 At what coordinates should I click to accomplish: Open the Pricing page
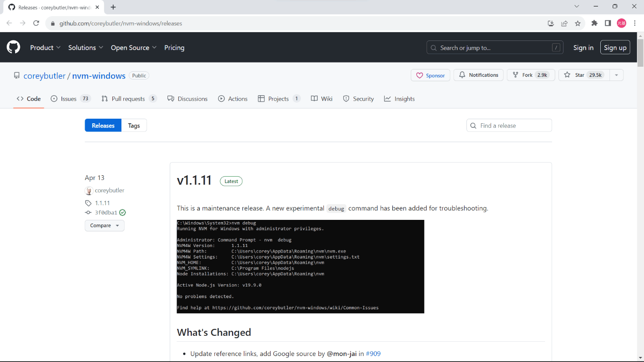(x=174, y=47)
